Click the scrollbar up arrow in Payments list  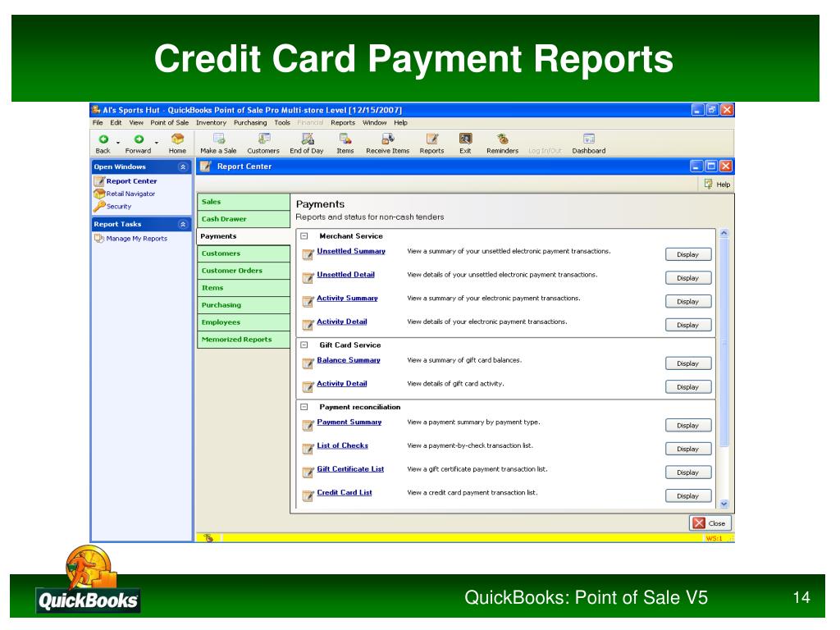(x=724, y=234)
